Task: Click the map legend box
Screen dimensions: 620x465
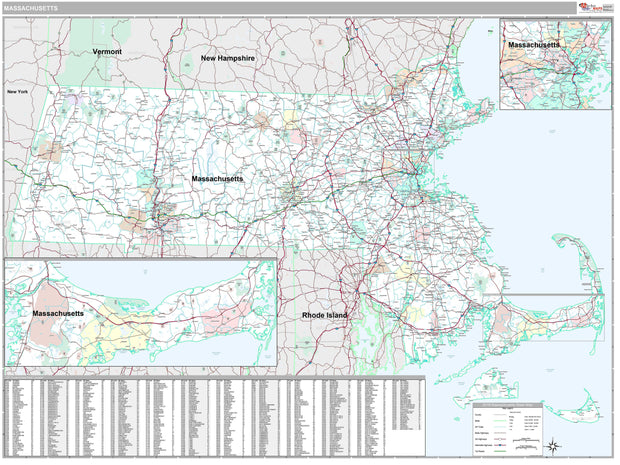Action: click(x=508, y=429)
